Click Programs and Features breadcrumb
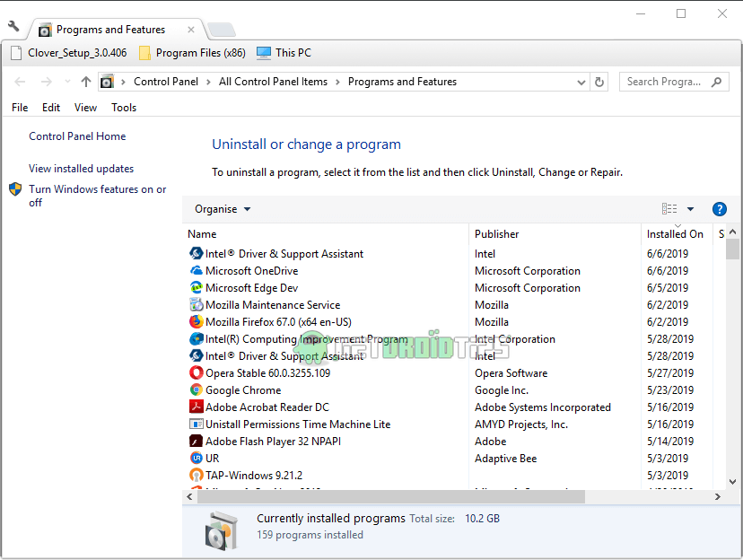Viewport: 743px width, 560px height. click(x=402, y=82)
